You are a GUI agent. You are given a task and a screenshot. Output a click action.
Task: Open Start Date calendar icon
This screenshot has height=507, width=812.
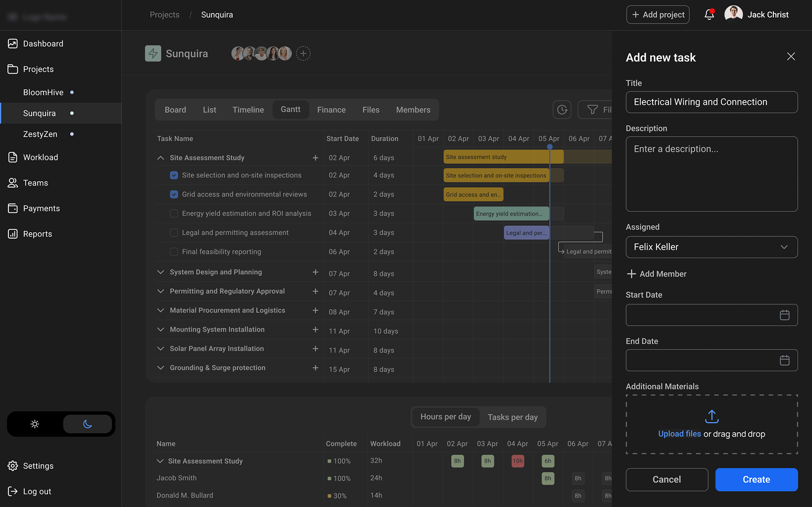785,315
